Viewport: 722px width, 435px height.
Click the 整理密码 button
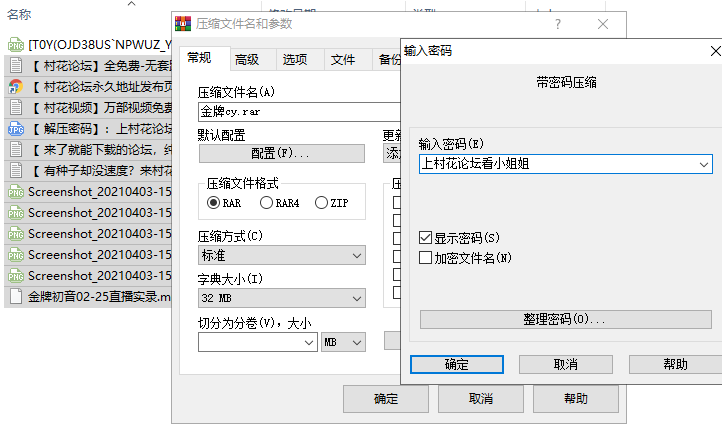click(564, 320)
